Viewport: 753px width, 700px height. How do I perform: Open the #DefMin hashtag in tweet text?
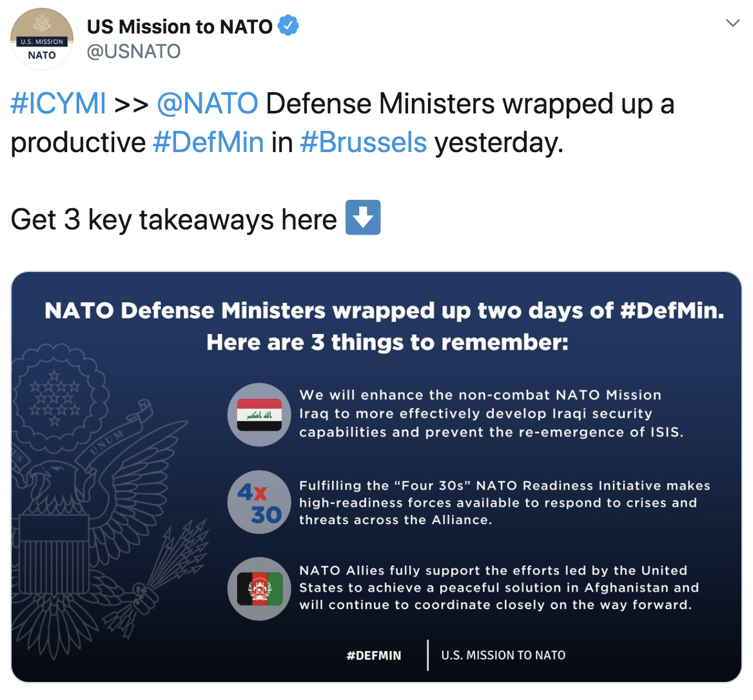point(208,142)
